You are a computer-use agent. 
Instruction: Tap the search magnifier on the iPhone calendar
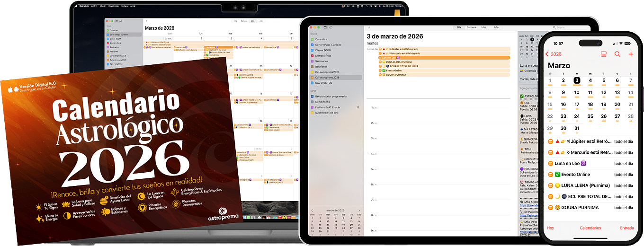click(x=617, y=54)
